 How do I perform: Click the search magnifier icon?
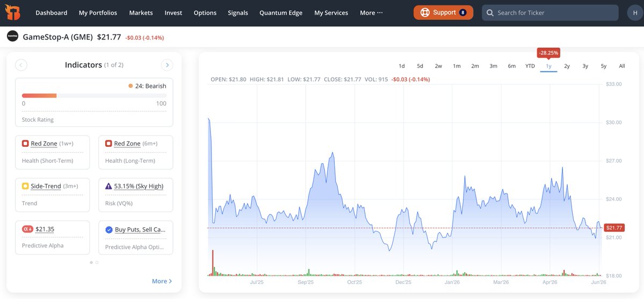click(x=490, y=13)
